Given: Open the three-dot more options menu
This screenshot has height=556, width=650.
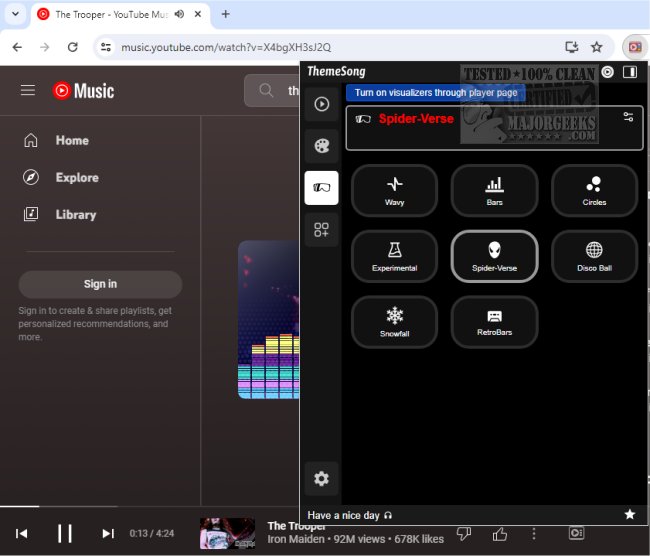Looking at the screenshot, I should (534, 534).
